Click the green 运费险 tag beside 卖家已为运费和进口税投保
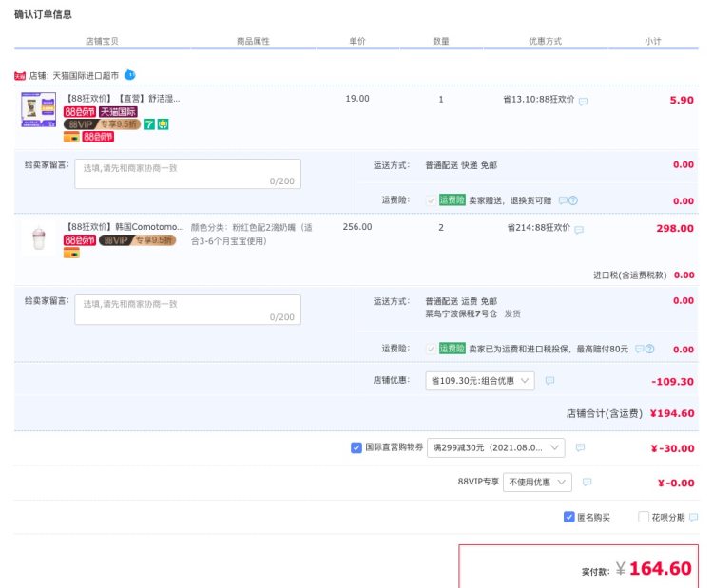The image size is (713, 588). [x=452, y=349]
